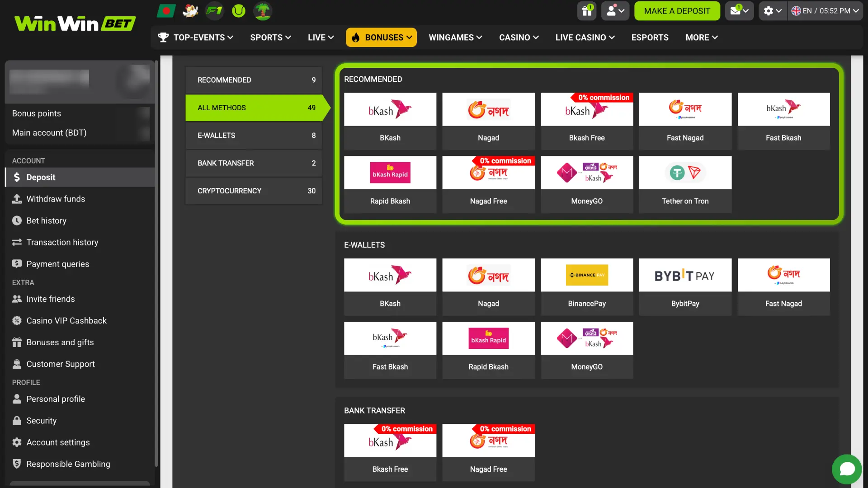Open the tennis ball shortcut icon

coord(239,10)
